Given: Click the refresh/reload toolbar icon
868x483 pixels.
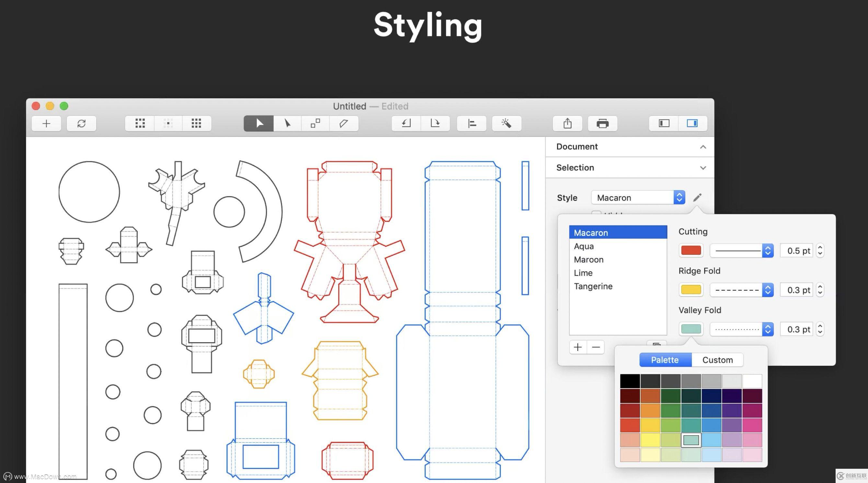Looking at the screenshot, I should pos(82,124).
